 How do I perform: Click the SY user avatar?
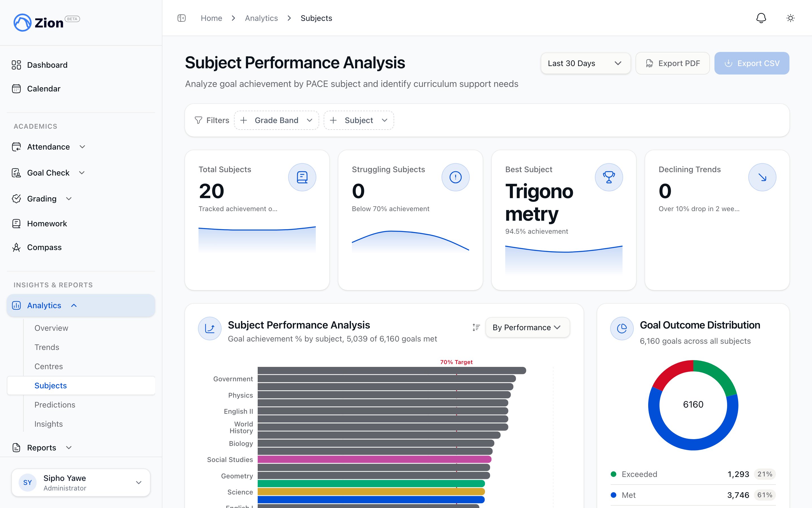[x=28, y=483]
